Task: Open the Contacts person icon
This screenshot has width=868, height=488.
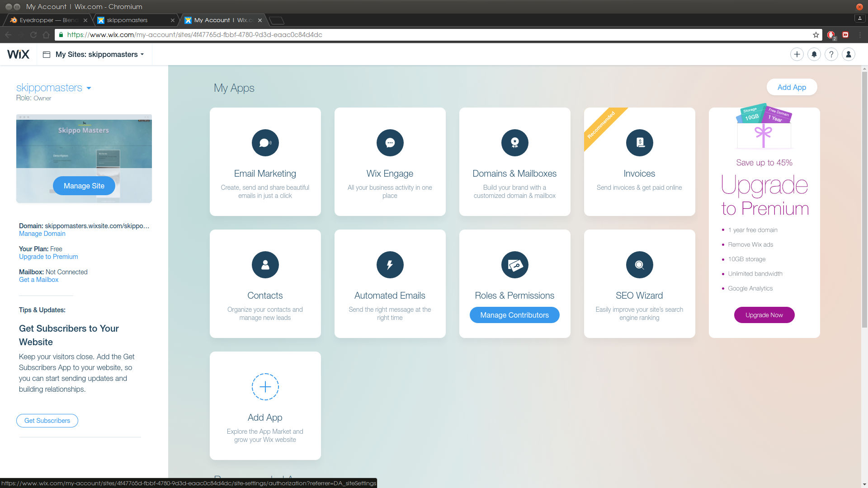Action: (265, 265)
